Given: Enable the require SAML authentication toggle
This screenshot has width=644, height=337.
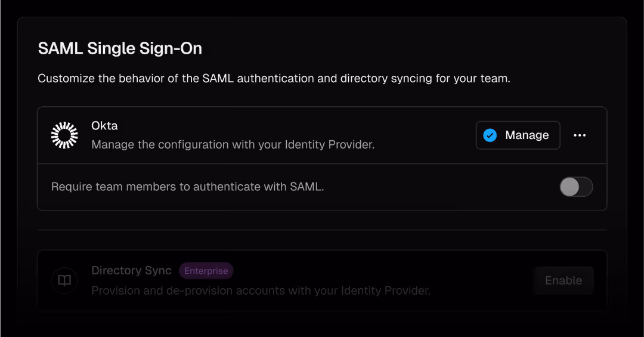Looking at the screenshot, I should [x=576, y=187].
